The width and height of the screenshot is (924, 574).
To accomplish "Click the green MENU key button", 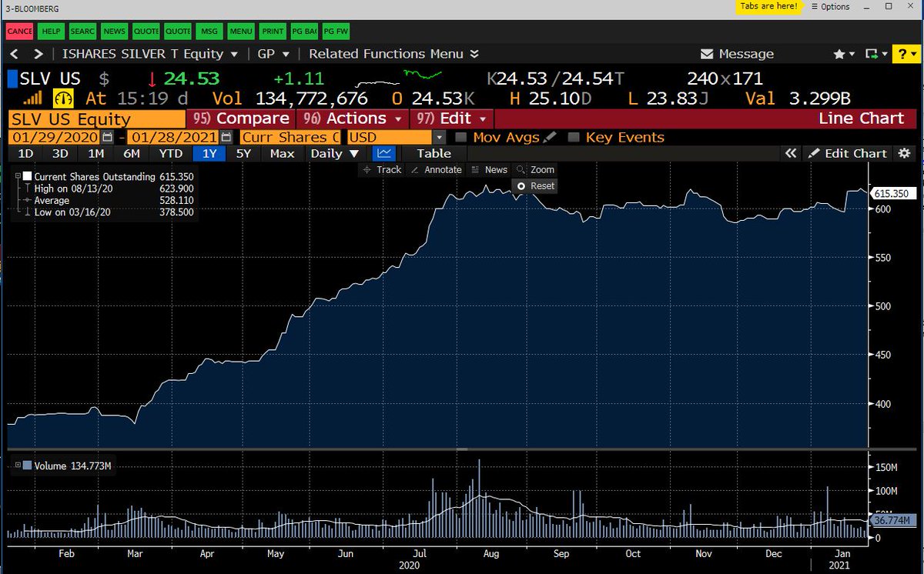I will tap(240, 32).
